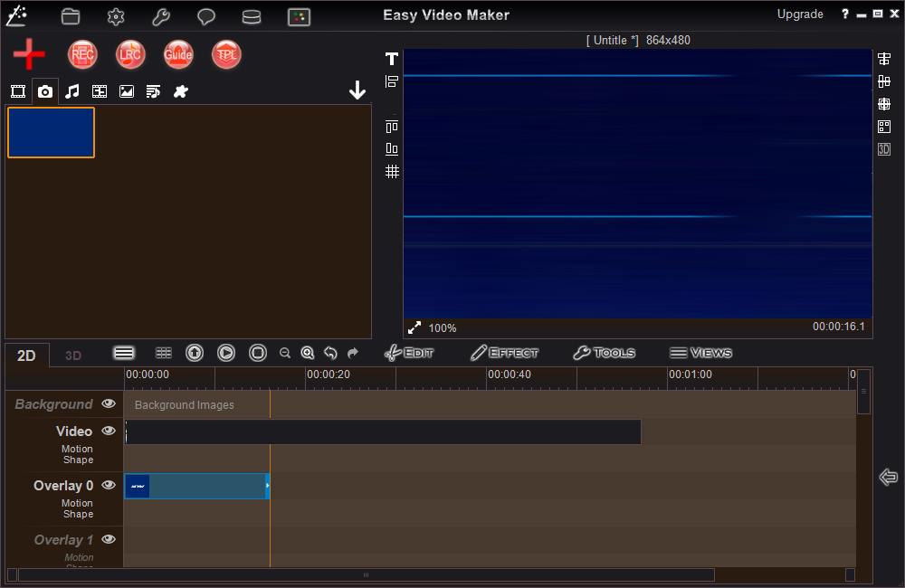Click the database disk icon in top bar
The height and width of the screenshot is (588, 905).
[x=251, y=16]
